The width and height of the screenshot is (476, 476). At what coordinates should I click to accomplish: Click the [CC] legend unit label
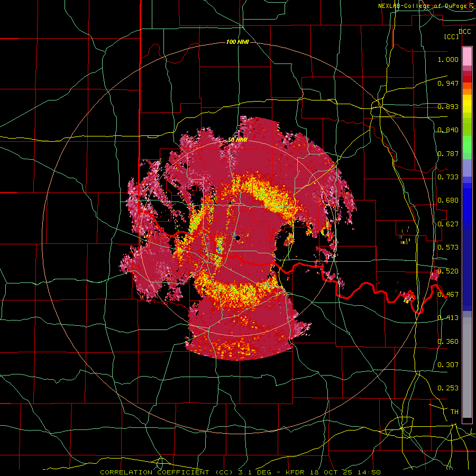[452, 36]
